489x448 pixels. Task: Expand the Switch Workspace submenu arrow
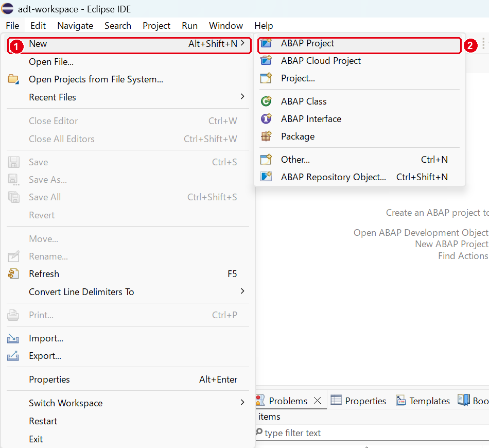pyautogui.click(x=242, y=403)
